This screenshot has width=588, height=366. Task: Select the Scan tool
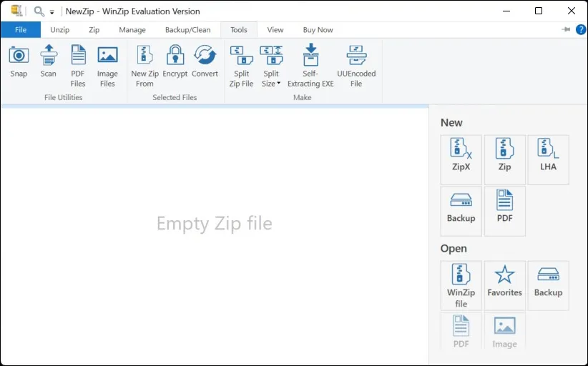coord(49,61)
